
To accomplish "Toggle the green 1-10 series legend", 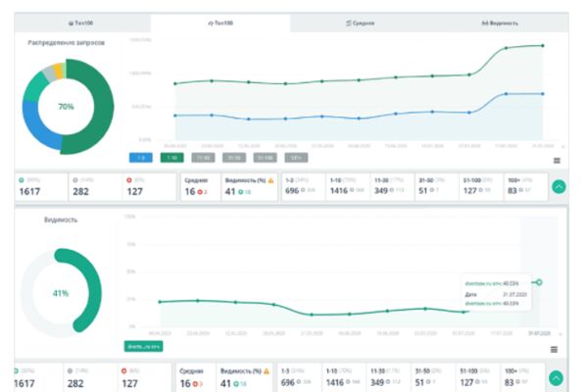I will (172, 158).
